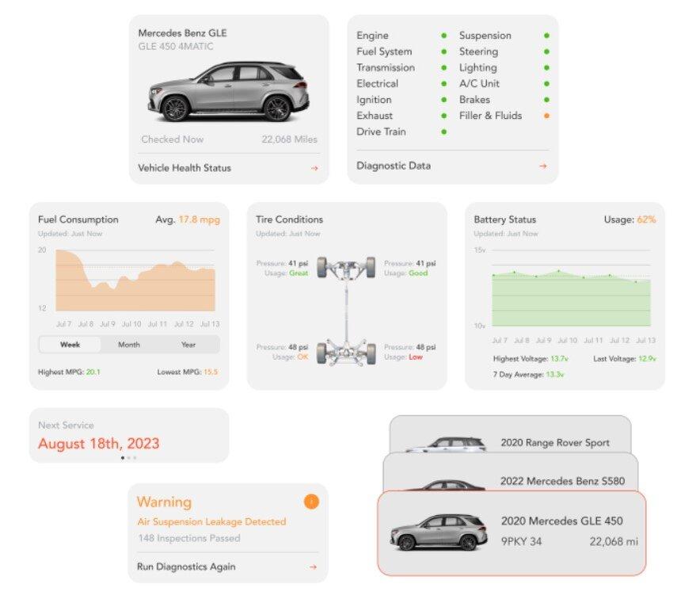Click the August 18th, 2023 service date

coord(98,443)
